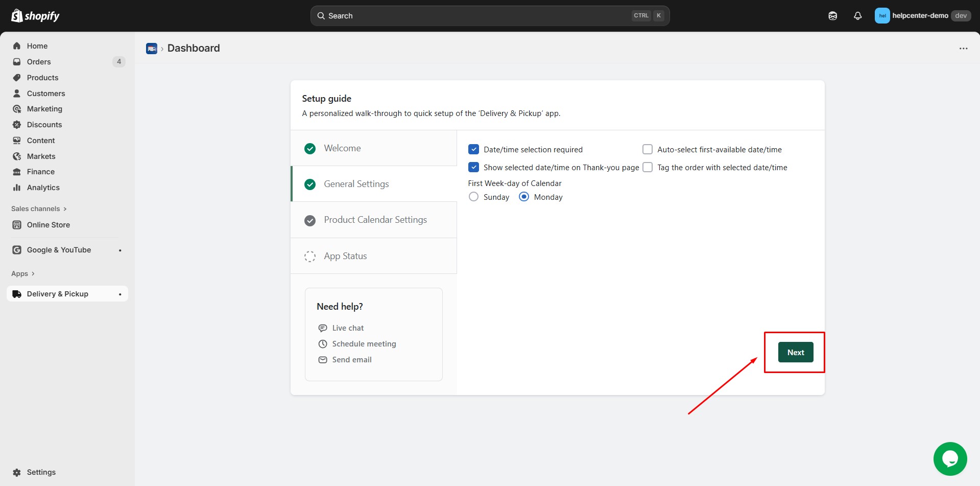Open the green chat bubble widget
This screenshot has height=486, width=980.
click(x=949, y=458)
